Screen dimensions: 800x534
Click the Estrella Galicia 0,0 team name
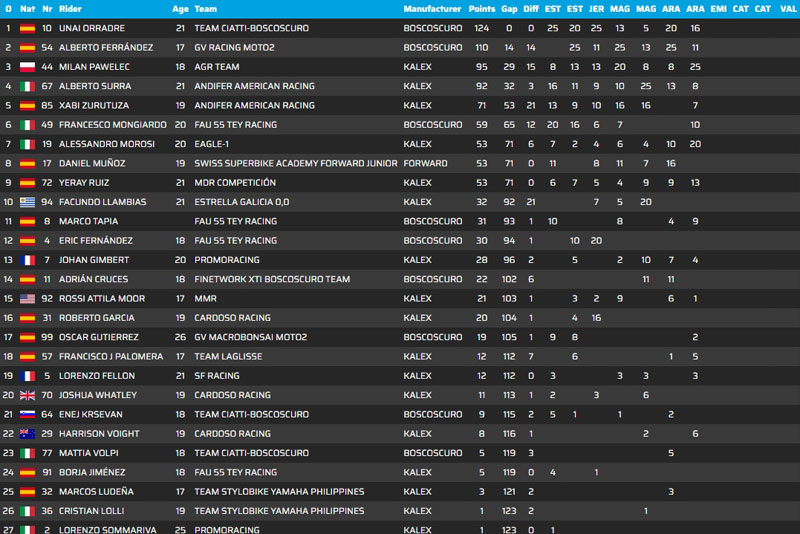240,202
